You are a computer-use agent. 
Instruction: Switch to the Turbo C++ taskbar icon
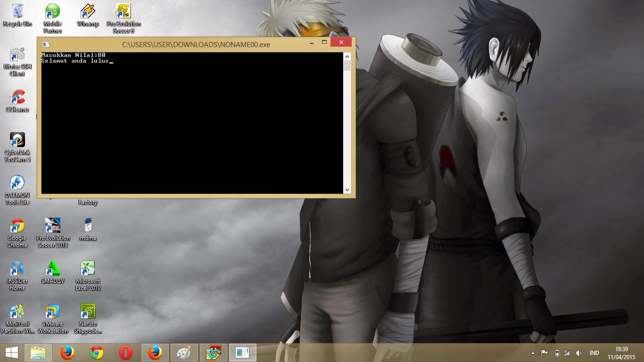[214, 353]
